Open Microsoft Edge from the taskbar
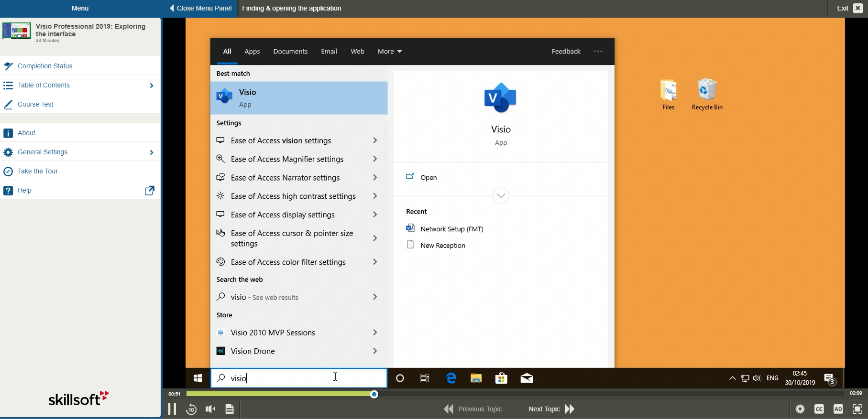 pyautogui.click(x=451, y=378)
